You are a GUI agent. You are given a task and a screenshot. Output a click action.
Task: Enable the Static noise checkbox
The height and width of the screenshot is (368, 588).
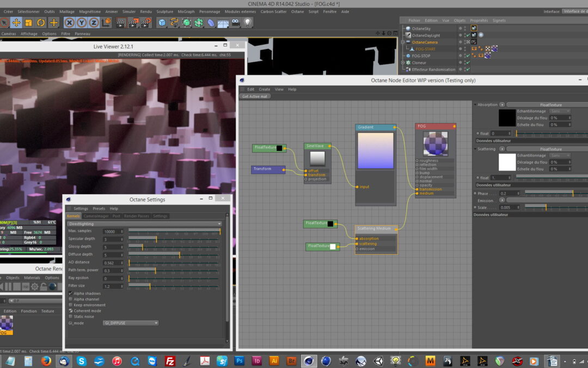70,316
